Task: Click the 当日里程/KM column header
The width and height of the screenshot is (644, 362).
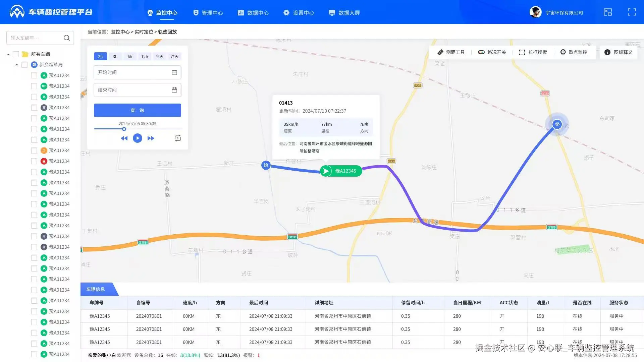Action: (467, 303)
